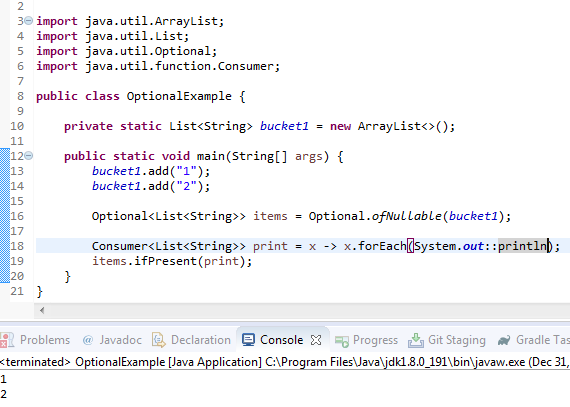Collapse the main method fold marker
The width and height of the screenshot is (570, 407).
point(29,156)
